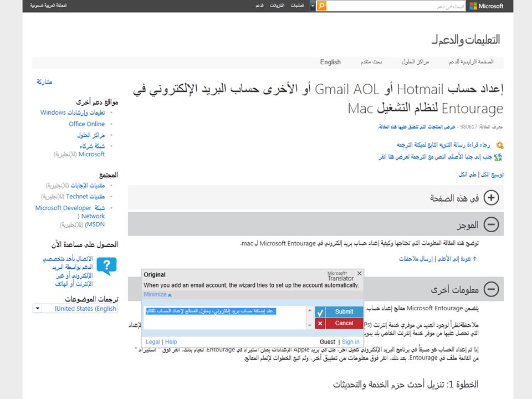Click inside the translation edit text box

coord(226,318)
